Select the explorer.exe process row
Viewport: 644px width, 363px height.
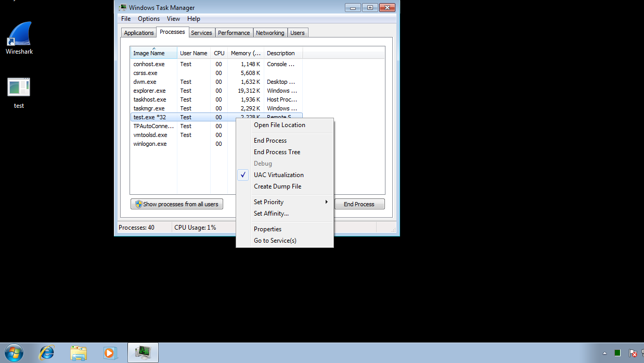(x=216, y=91)
